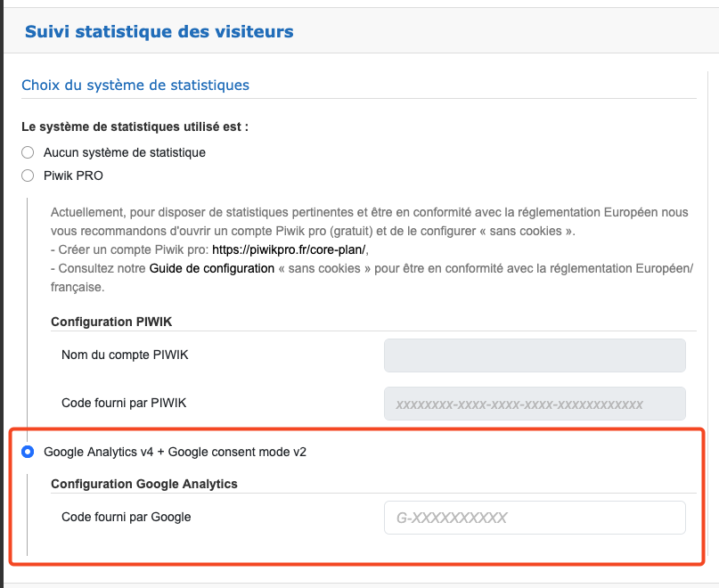Click "Le système de statistiques utilisé est" text

click(x=135, y=127)
